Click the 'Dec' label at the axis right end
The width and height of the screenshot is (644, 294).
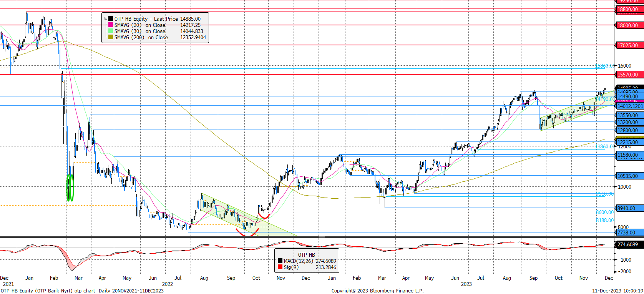(609, 278)
